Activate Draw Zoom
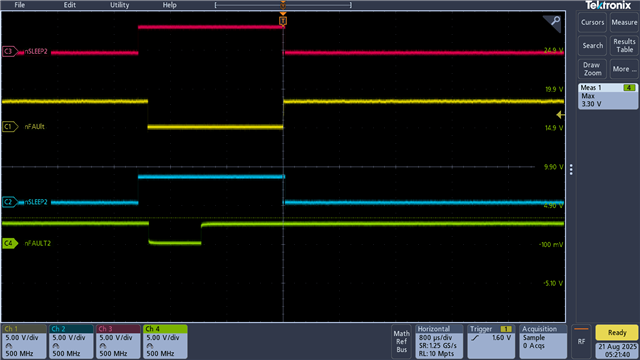Image resolution: width=640 pixels, height=360 pixels. pyautogui.click(x=592, y=69)
